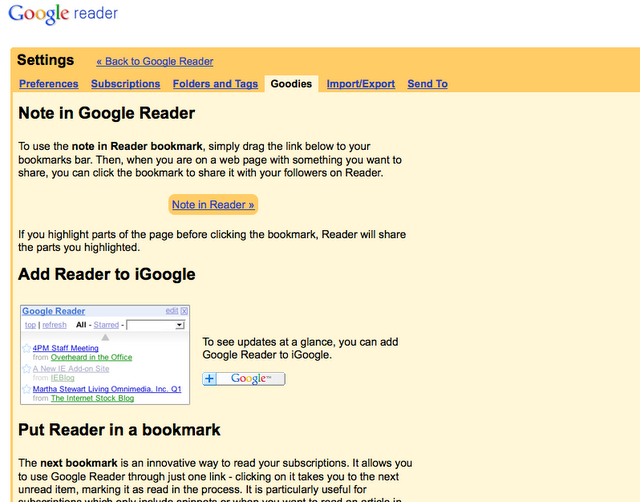The width and height of the screenshot is (640, 502).
Task: Switch to the Send To tab
Action: coord(427,84)
